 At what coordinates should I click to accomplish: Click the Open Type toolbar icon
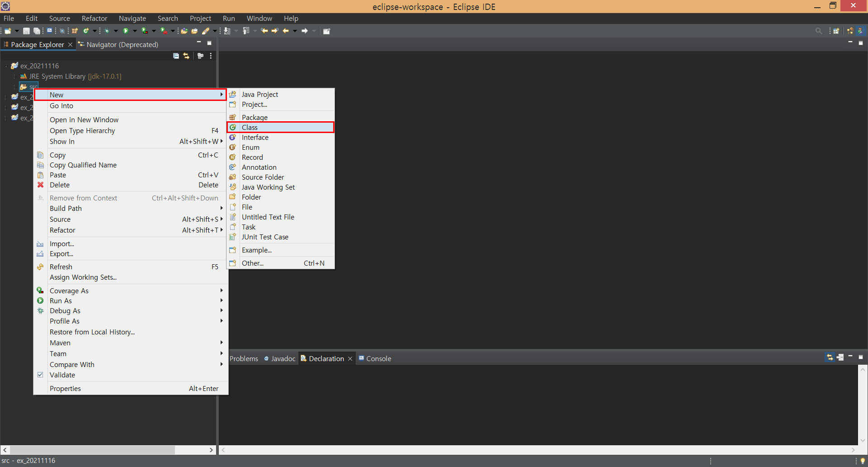point(184,31)
